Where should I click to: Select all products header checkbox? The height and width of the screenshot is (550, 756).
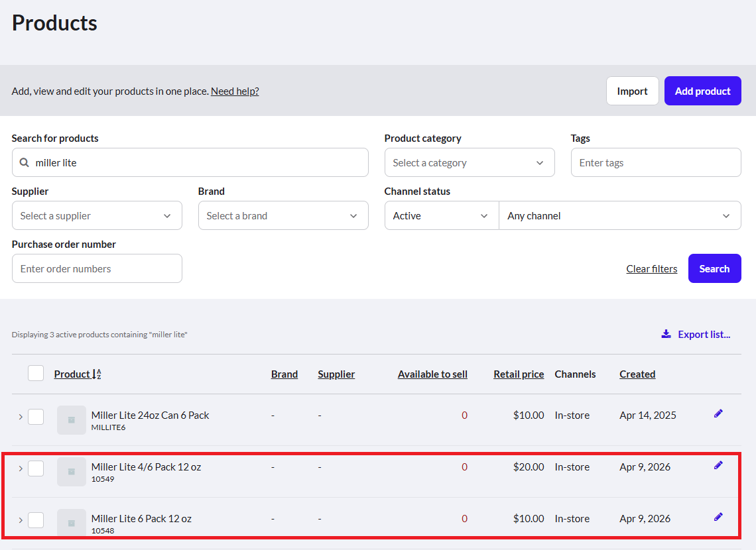point(36,373)
